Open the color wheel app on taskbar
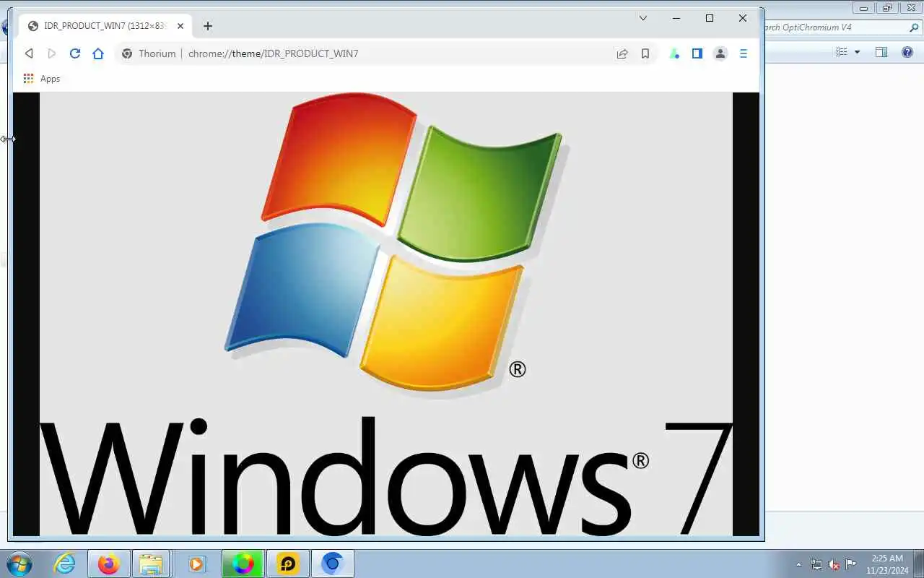 [x=243, y=564]
